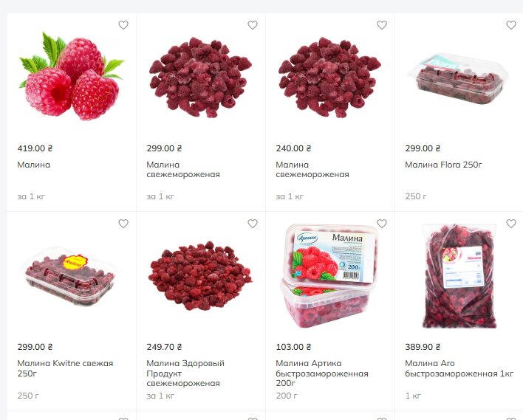523x420 pixels.
Task: Open the Малина Flora 250г title link
Action: 444,165
